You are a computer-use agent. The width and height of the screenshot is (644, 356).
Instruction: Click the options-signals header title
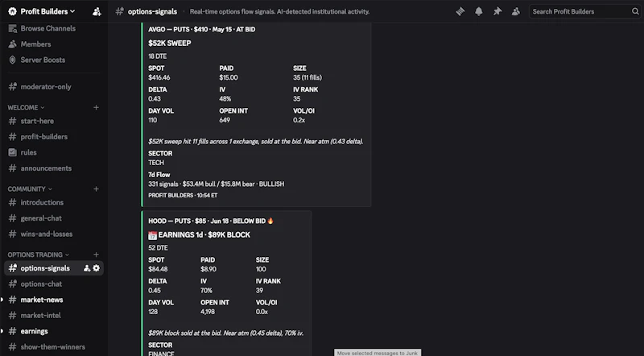pos(152,11)
